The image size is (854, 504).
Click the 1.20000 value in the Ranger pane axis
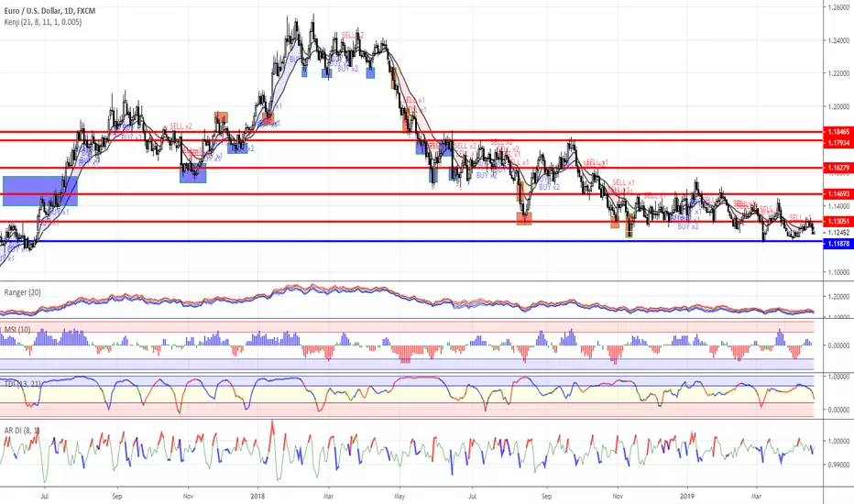click(838, 297)
